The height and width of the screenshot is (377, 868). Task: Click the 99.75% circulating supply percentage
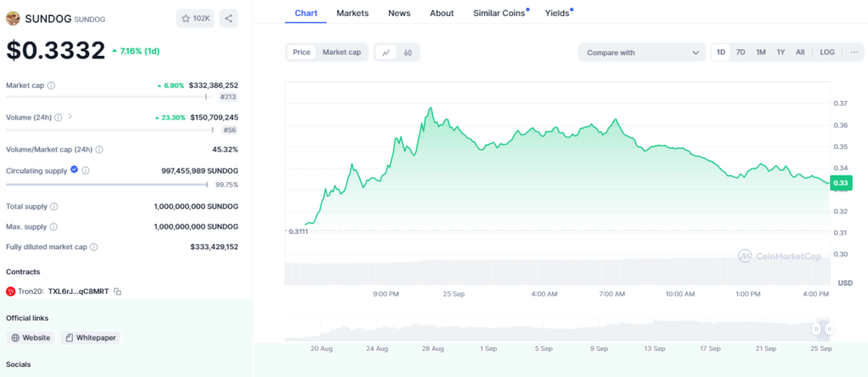click(227, 185)
